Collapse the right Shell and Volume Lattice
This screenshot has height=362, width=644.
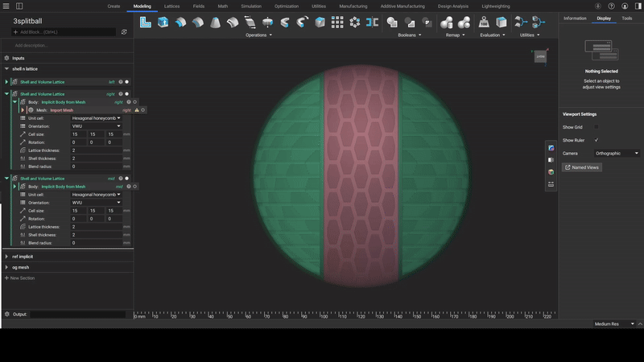point(6,94)
